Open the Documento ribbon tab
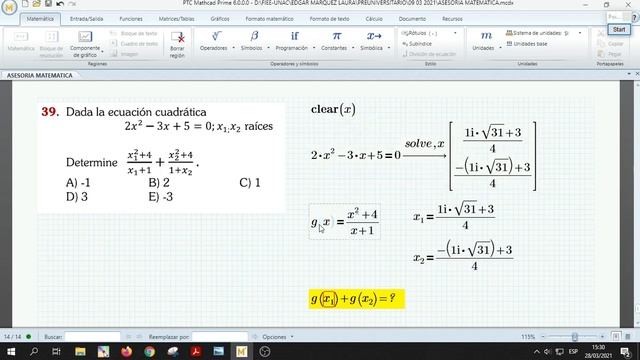The image size is (640, 360). pos(412,19)
